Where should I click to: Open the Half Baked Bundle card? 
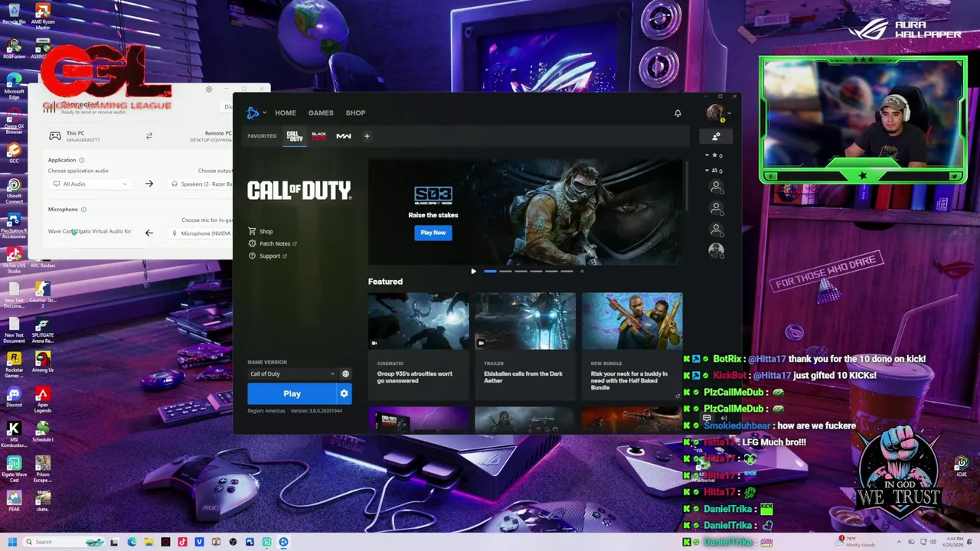pos(632,346)
